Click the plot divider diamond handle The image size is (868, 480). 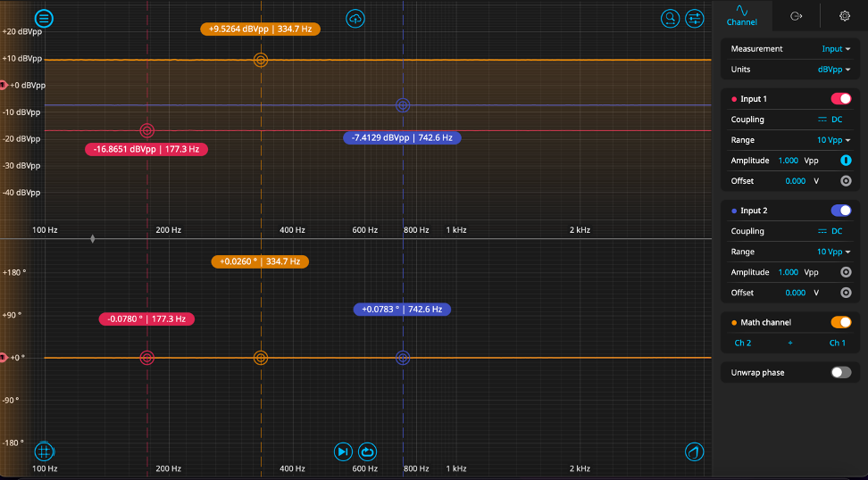tap(93, 239)
